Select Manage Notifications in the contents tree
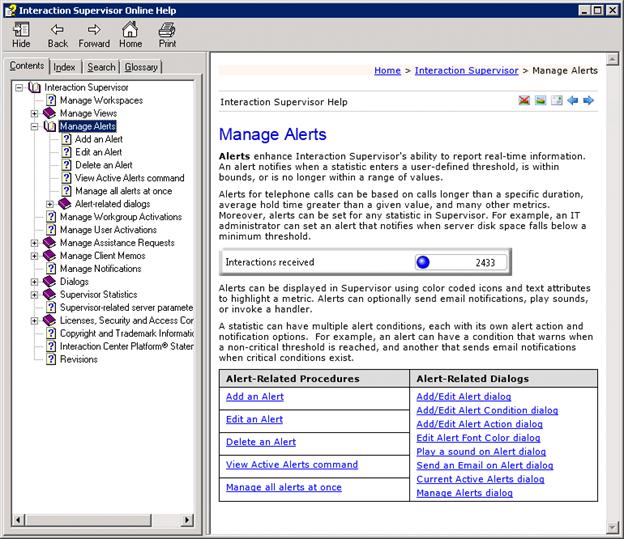Viewport: 624px width, 539px height. 100,269
